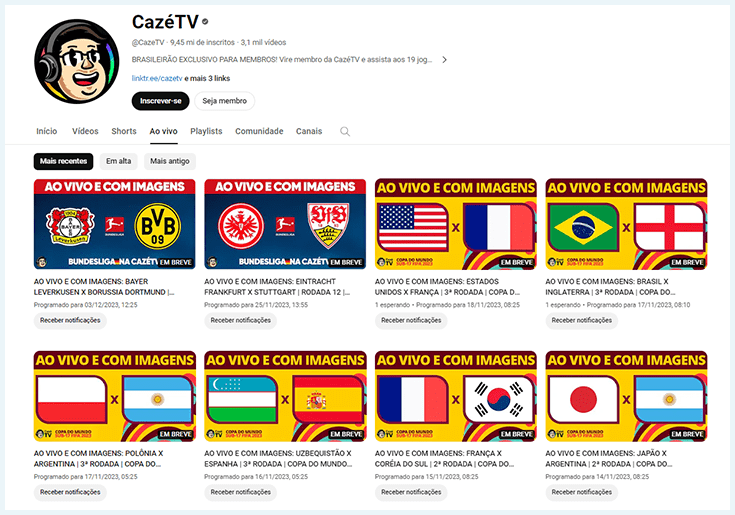Click the '@CazeTV' channel handle text
The height and width of the screenshot is (515, 735).
click(148, 43)
